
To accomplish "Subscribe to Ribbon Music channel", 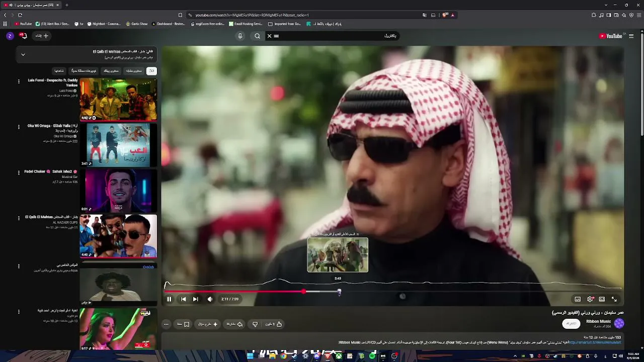I will [571, 323].
